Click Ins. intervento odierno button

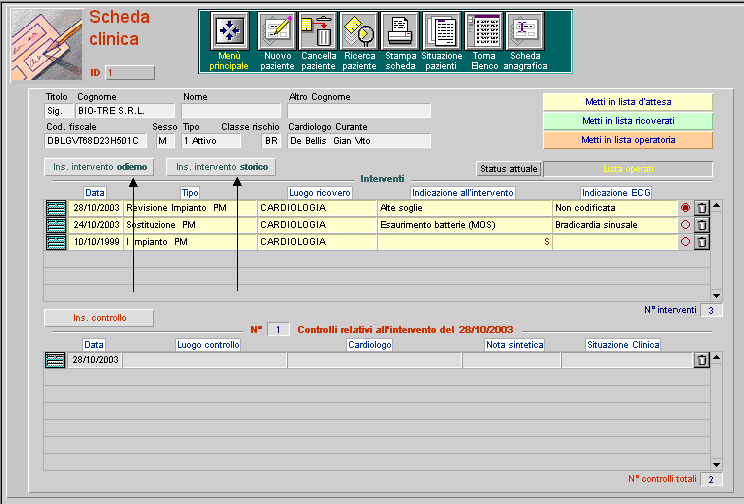tap(99, 167)
